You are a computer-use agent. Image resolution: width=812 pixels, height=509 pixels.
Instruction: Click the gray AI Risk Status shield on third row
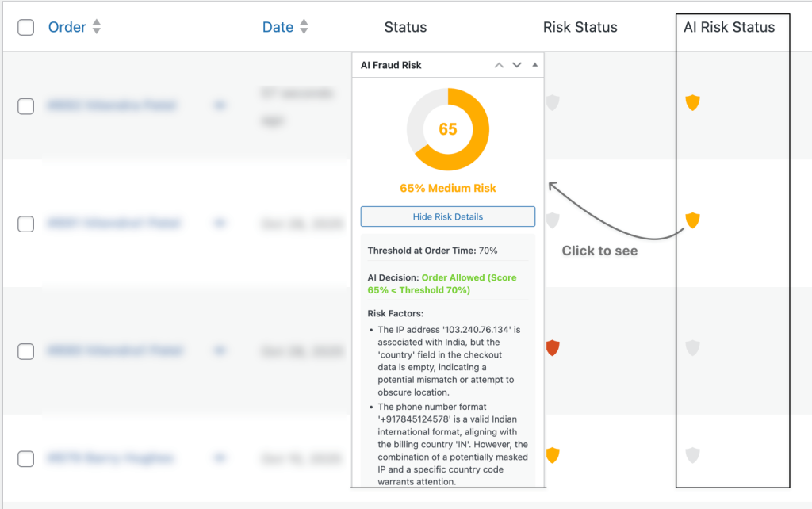[692, 347]
